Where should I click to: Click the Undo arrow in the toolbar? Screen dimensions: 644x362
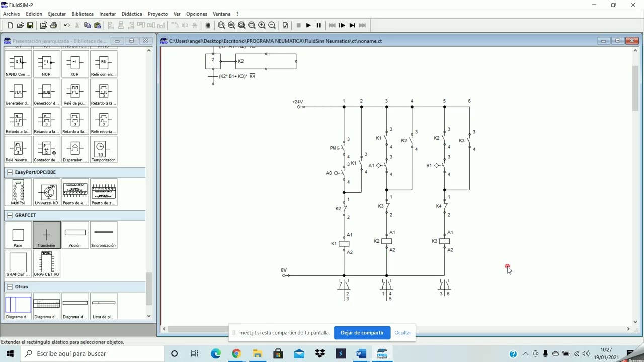pyautogui.click(x=67, y=25)
